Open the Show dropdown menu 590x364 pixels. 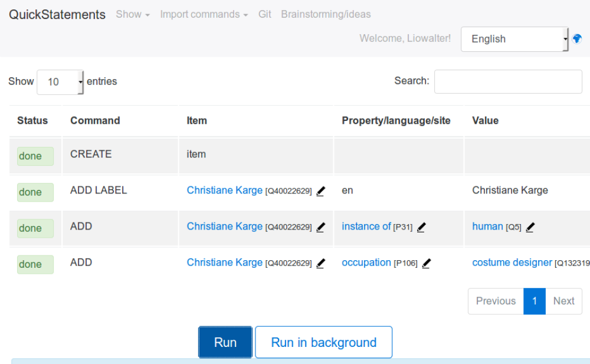[133, 14]
